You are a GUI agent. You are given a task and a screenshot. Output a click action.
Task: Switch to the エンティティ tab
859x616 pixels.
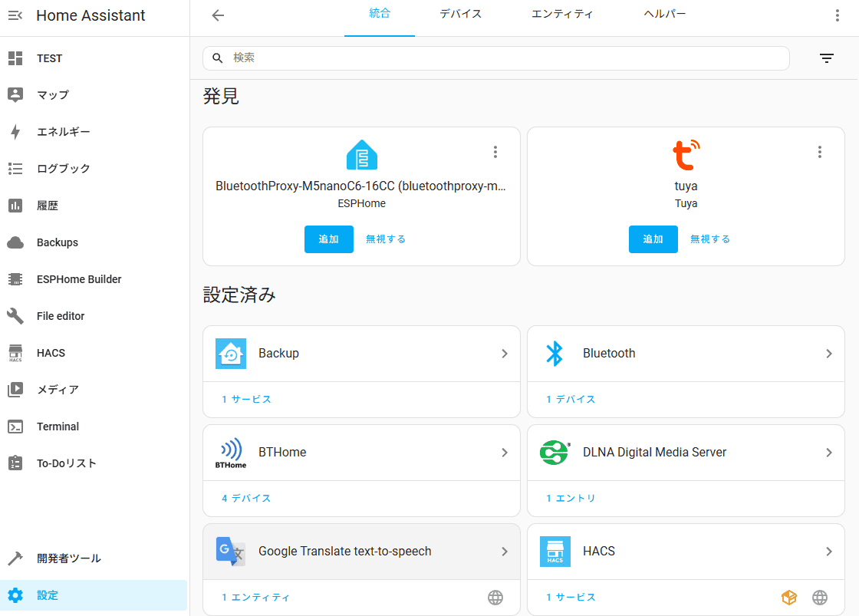[x=563, y=14]
